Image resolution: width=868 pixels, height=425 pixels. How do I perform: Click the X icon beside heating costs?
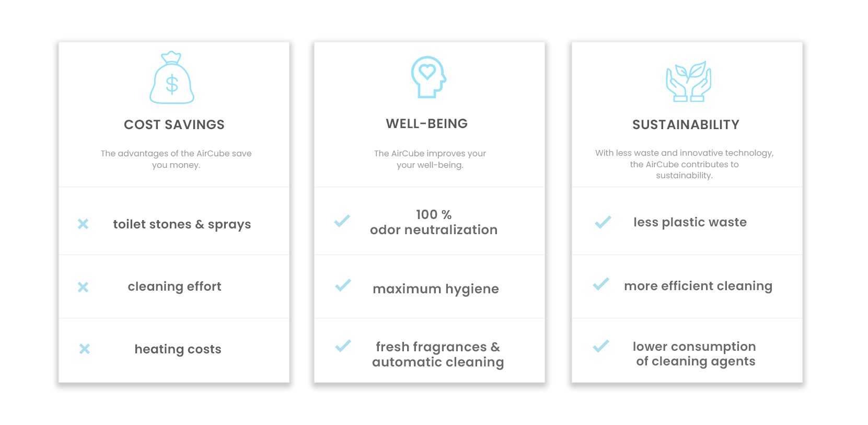point(85,349)
